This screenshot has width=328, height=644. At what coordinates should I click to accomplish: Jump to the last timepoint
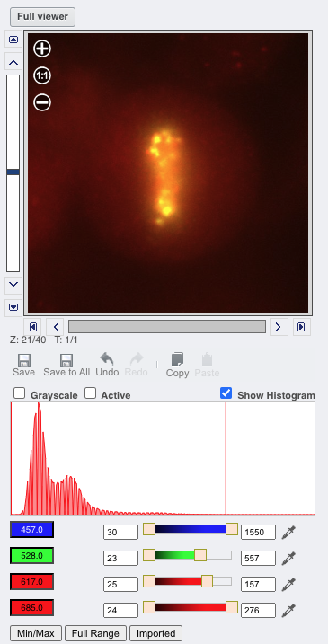pos(302,327)
